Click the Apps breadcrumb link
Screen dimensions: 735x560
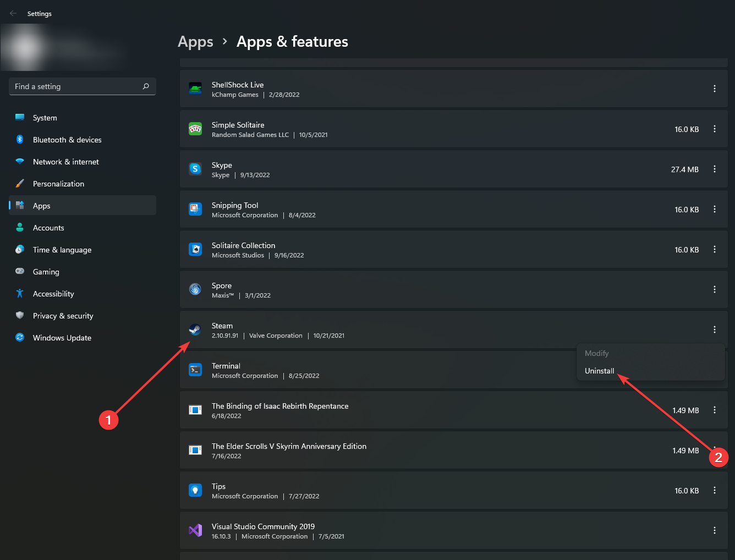[195, 42]
